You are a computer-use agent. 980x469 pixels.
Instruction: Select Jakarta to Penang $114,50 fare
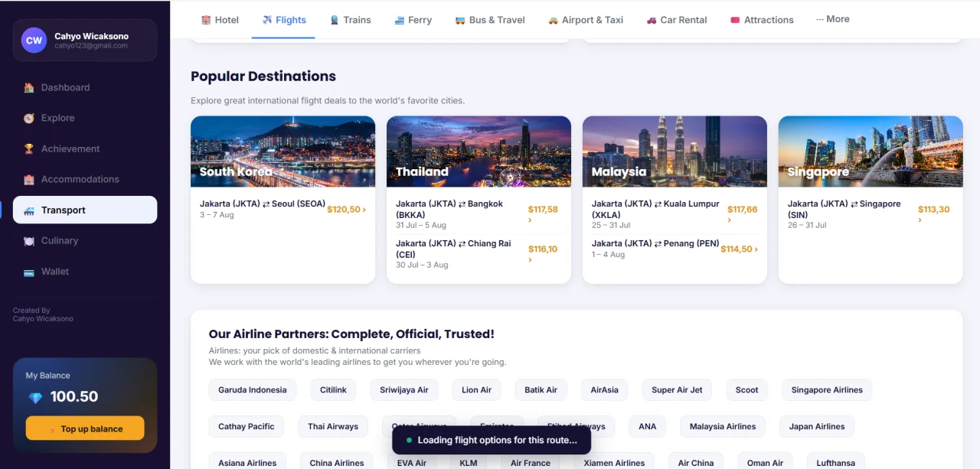pyautogui.click(x=675, y=249)
